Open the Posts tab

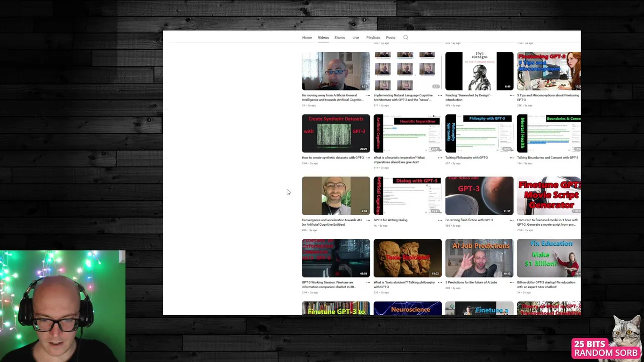[390, 37]
